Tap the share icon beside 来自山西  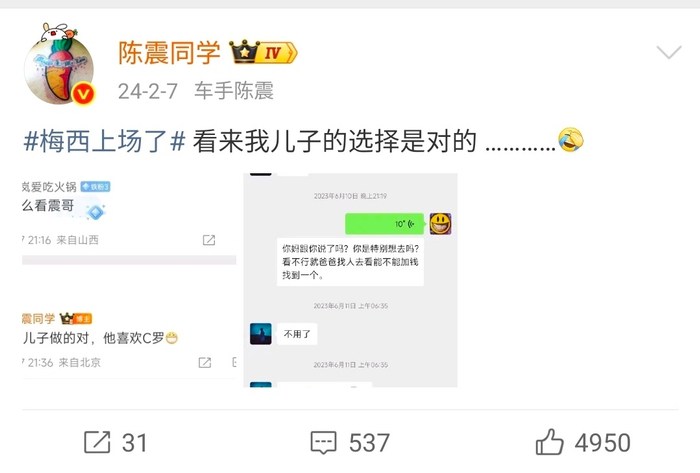(x=209, y=240)
